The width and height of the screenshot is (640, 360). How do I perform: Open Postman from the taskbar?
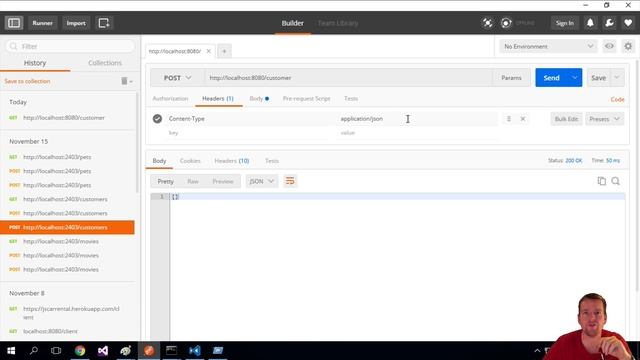click(x=149, y=351)
